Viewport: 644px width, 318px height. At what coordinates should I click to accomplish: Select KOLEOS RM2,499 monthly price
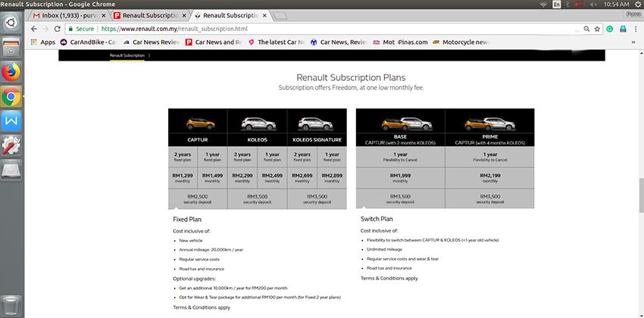[272, 178]
